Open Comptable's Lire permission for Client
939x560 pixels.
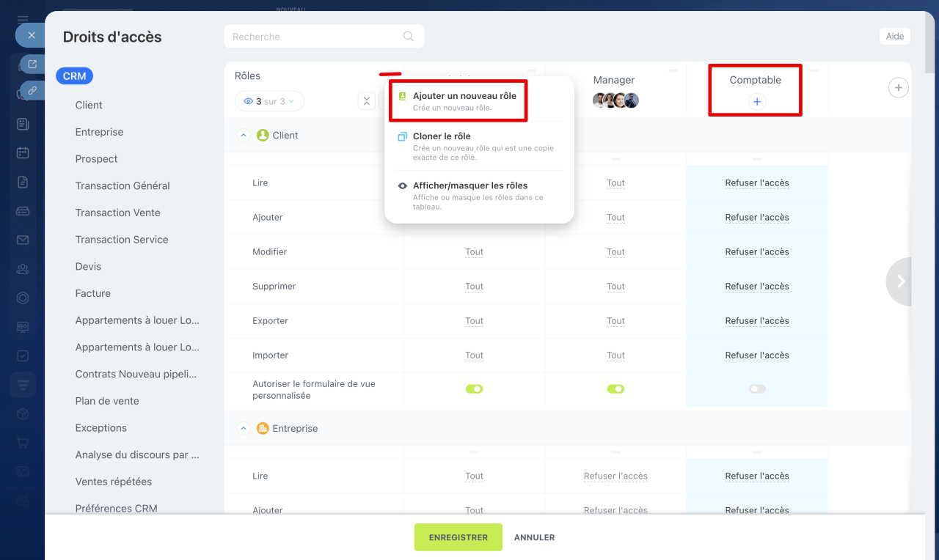757,183
